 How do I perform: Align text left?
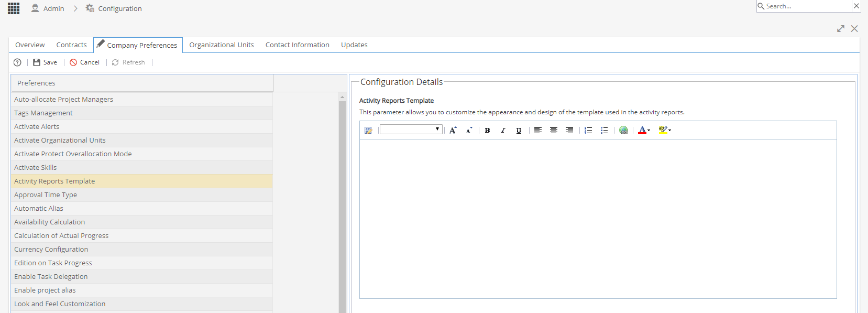click(537, 130)
